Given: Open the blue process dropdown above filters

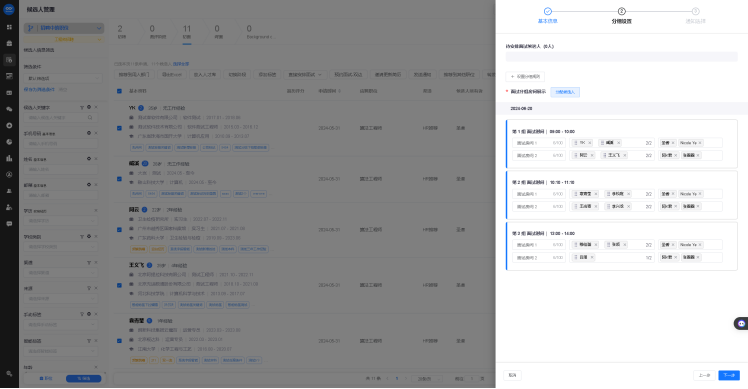Looking at the screenshot, I should pos(64,28).
